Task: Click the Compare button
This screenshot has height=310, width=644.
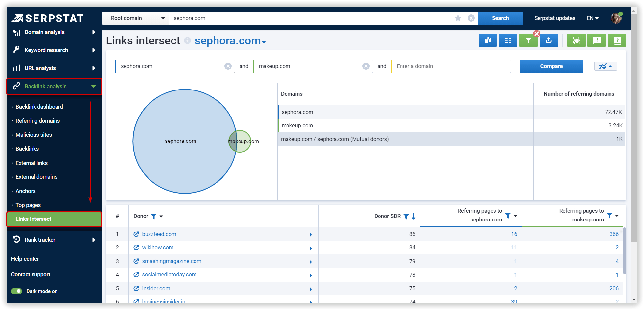Action: coord(551,66)
